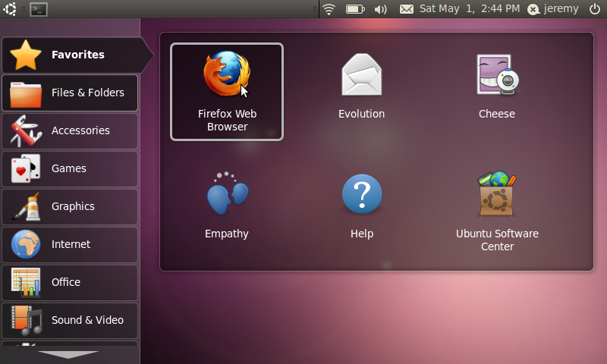
Task: Click the playing cards Games icon
Action: [26, 168]
